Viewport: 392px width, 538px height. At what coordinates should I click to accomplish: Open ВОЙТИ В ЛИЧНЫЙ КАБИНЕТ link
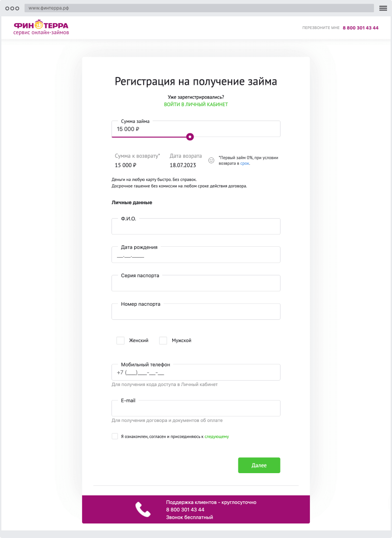coord(196,104)
